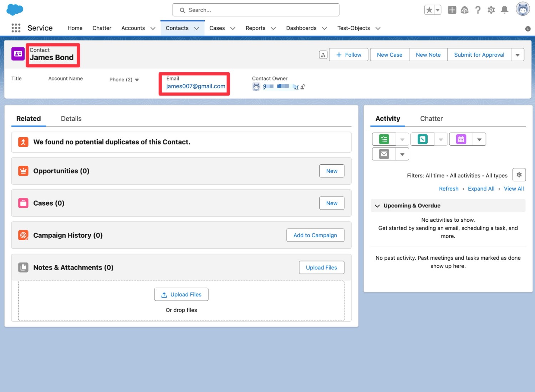
Task: Click the contact owner avatar icon
Action: click(x=256, y=87)
